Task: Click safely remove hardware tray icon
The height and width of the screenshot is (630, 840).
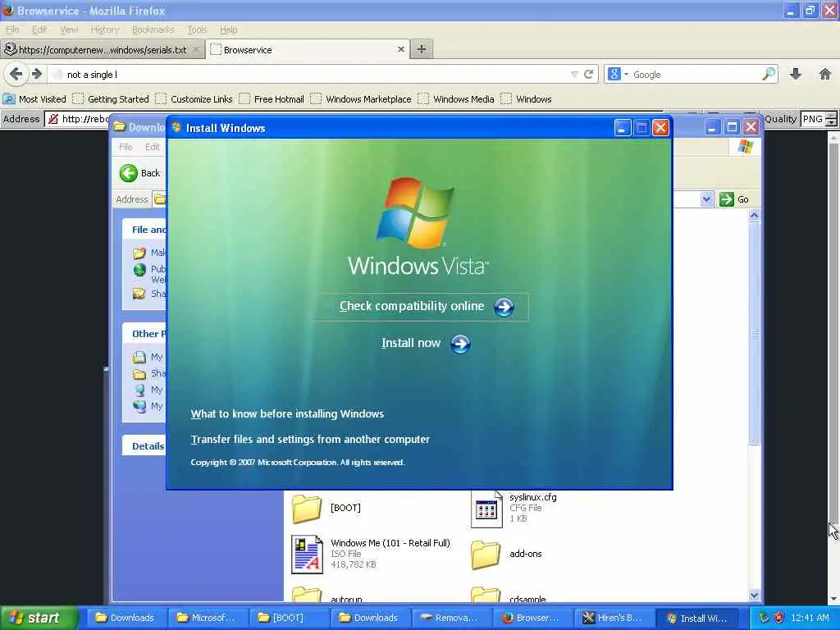Action: (764, 618)
